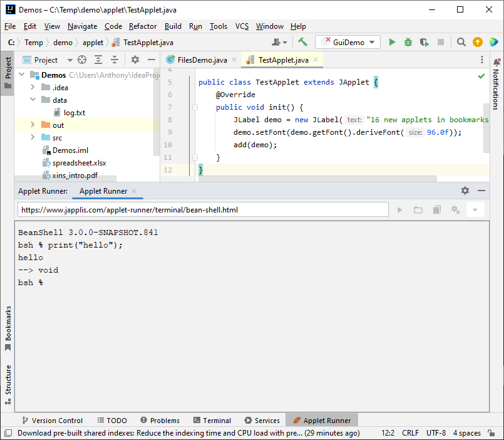This screenshot has width=504, height=440.
Task: Collapse the Demos project root node
Action: tap(22, 75)
